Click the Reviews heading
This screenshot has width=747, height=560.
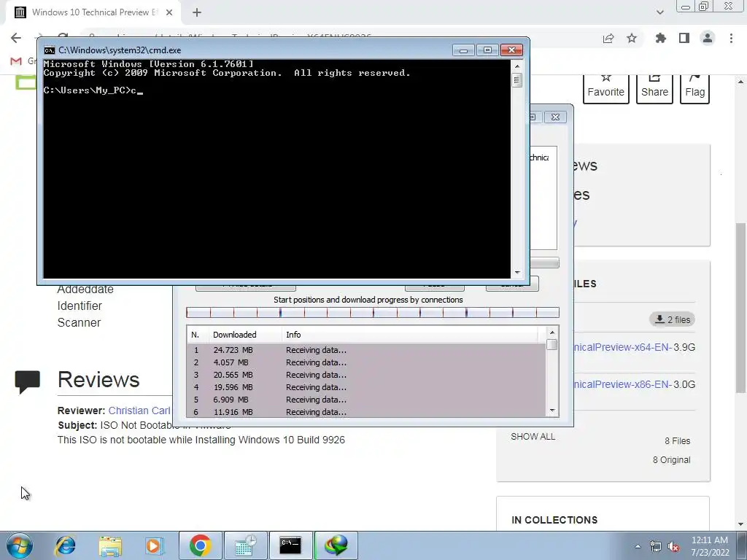point(98,379)
